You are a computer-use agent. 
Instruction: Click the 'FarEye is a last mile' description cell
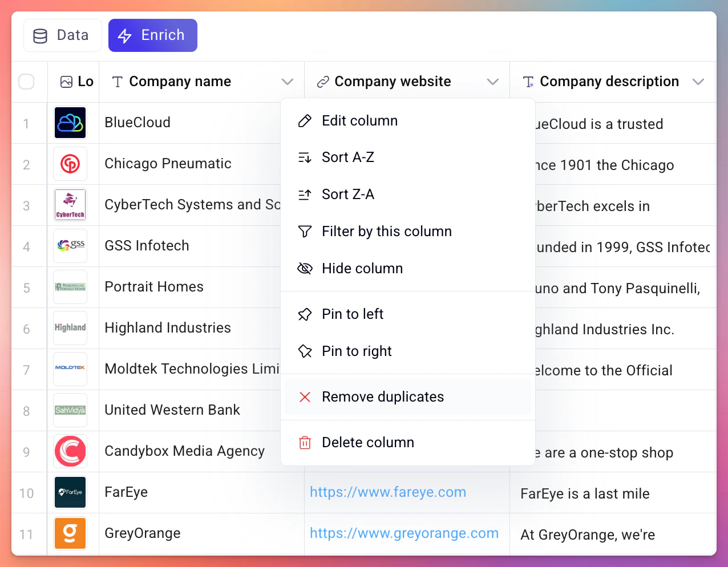pos(613,493)
